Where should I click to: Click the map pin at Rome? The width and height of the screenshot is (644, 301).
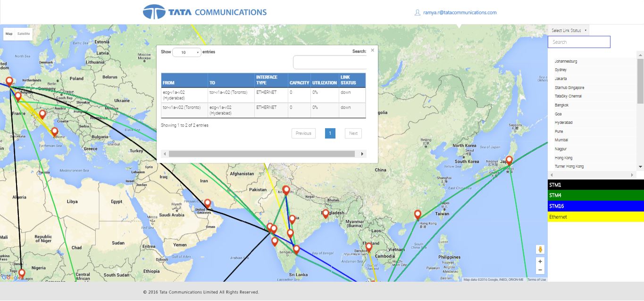coord(55,131)
